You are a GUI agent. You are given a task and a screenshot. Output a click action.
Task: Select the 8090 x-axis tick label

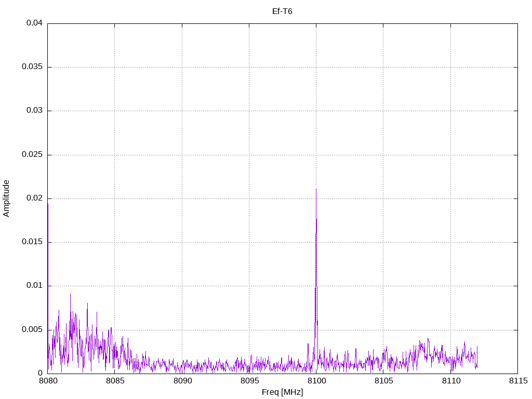pos(182,381)
